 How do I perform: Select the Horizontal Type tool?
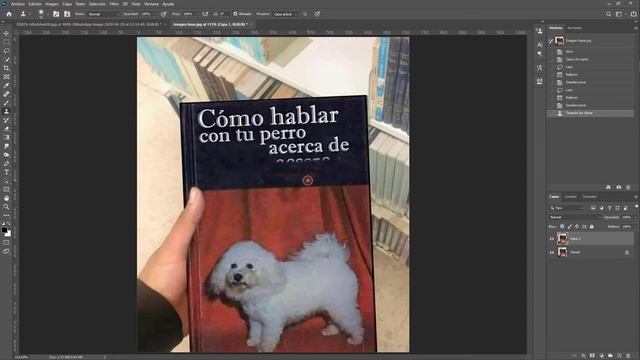[x=6, y=172]
